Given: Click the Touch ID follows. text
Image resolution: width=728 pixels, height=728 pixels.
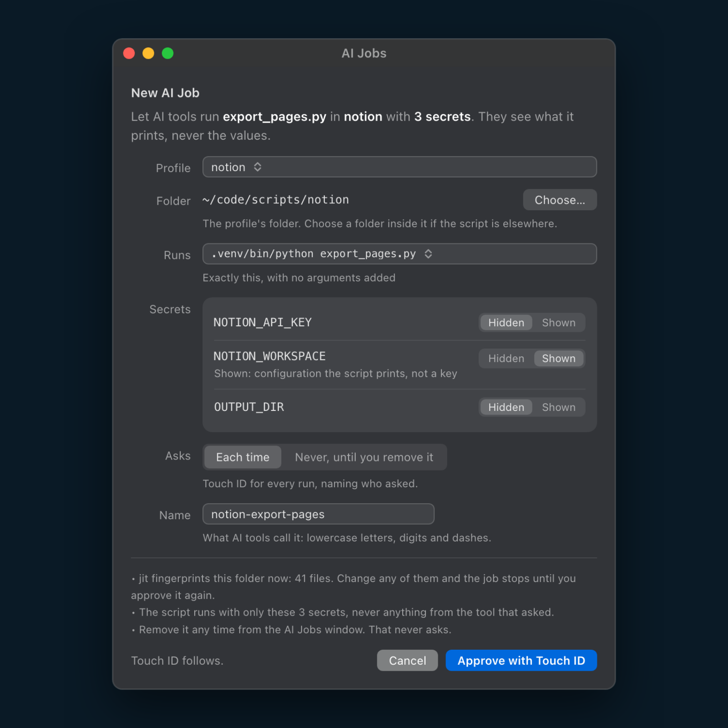Looking at the screenshot, I should click(177, 661).
